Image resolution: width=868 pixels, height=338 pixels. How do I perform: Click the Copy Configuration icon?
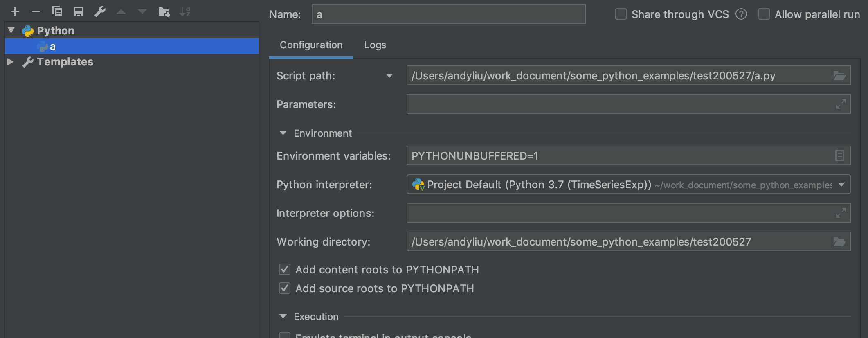[x=57, y=12]
